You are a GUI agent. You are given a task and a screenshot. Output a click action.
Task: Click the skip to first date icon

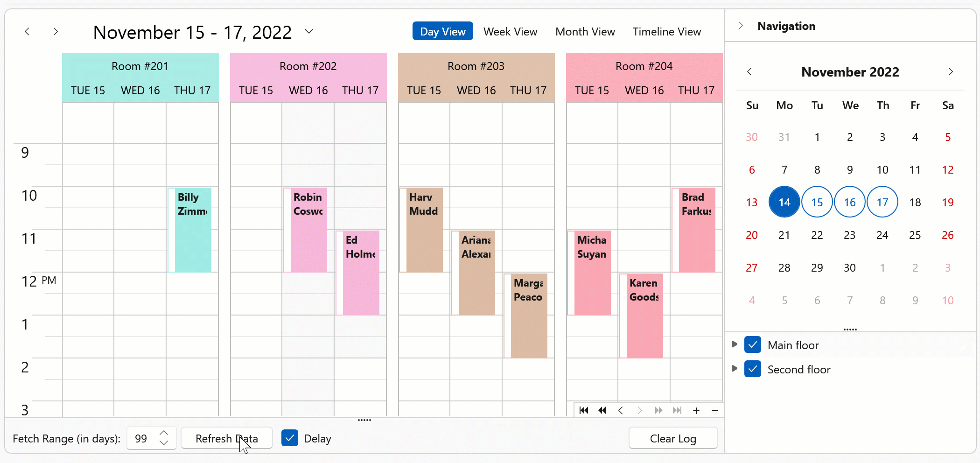point(583,410)
